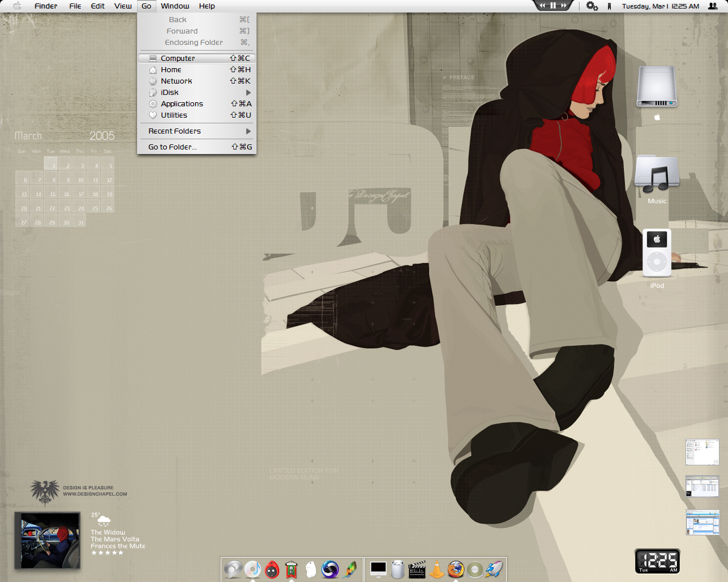This screenshot has width=728, height=582.
Task: Open the blue swirl dock icon
Action: tap(330, 569)
